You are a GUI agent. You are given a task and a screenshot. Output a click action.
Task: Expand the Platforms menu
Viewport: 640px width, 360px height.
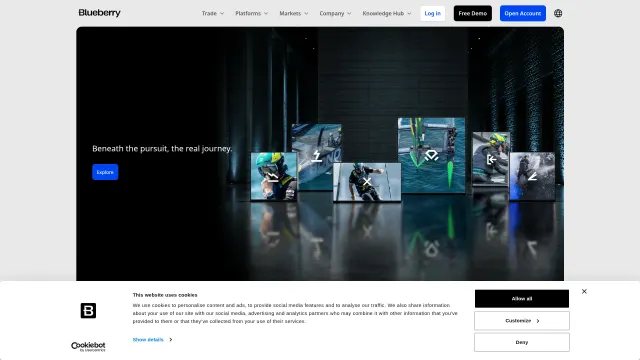(251, 13)
